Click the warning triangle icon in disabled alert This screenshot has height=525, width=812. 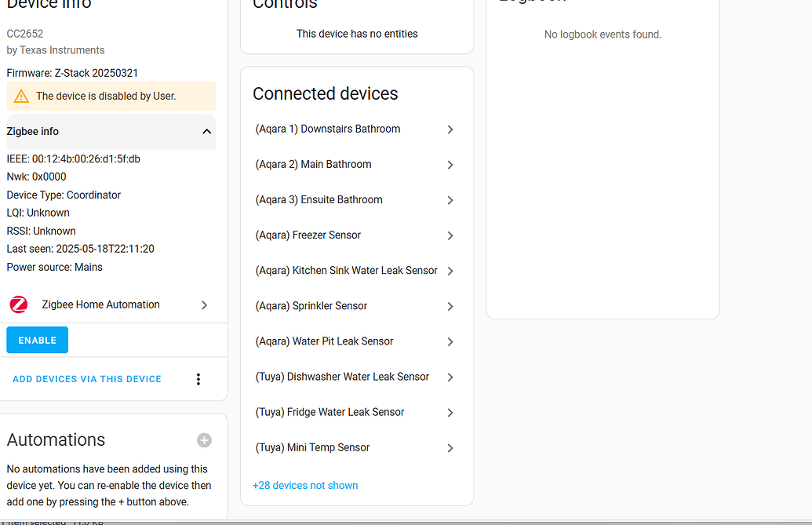click(x=21, y=97)
